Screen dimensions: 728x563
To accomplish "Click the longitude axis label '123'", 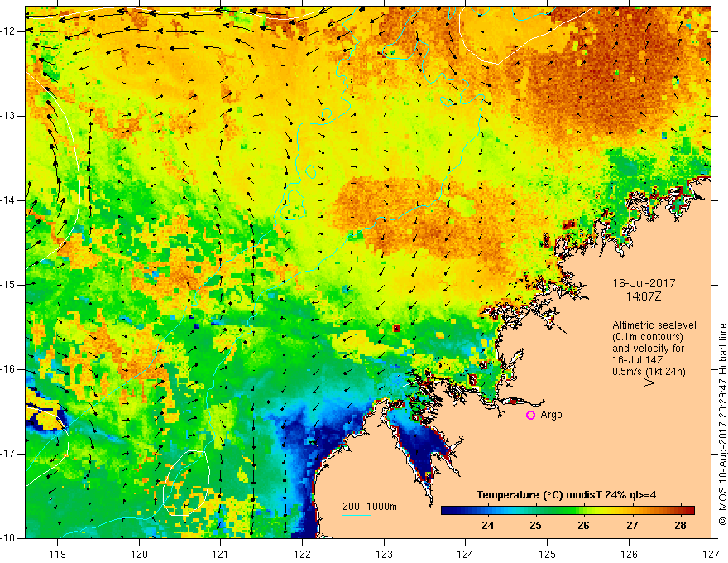I will [384, 554].
